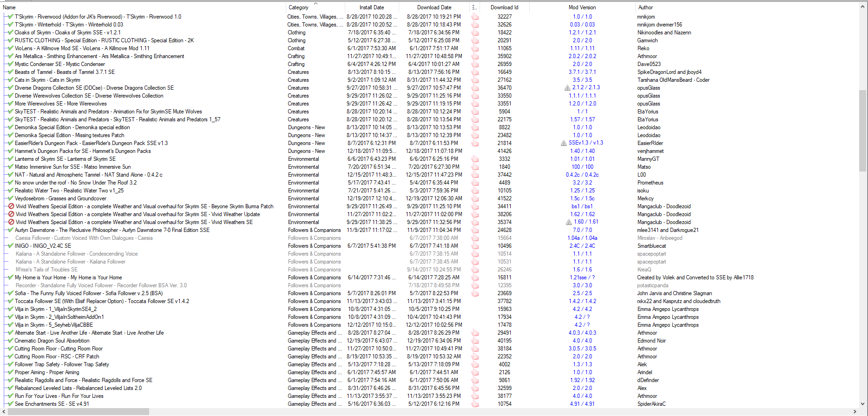Untick RUSTIC CLOTHING - Special Edition checkmark
Viewport: 868px width, 416px height.
(x=11, y=40)
